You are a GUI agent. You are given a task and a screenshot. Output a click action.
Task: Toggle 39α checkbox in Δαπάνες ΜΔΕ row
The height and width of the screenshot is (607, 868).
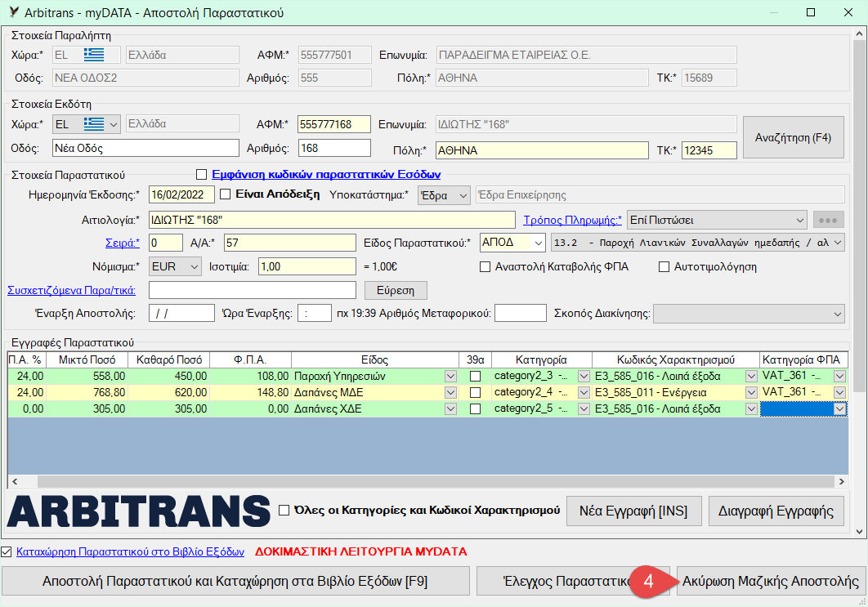(475, 392)
